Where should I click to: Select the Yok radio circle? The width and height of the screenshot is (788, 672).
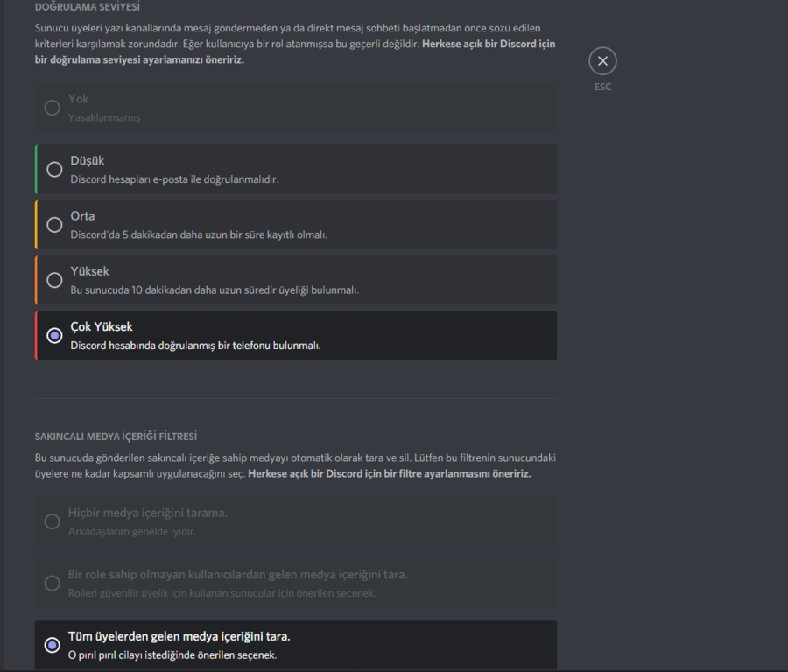click(53, 108)
